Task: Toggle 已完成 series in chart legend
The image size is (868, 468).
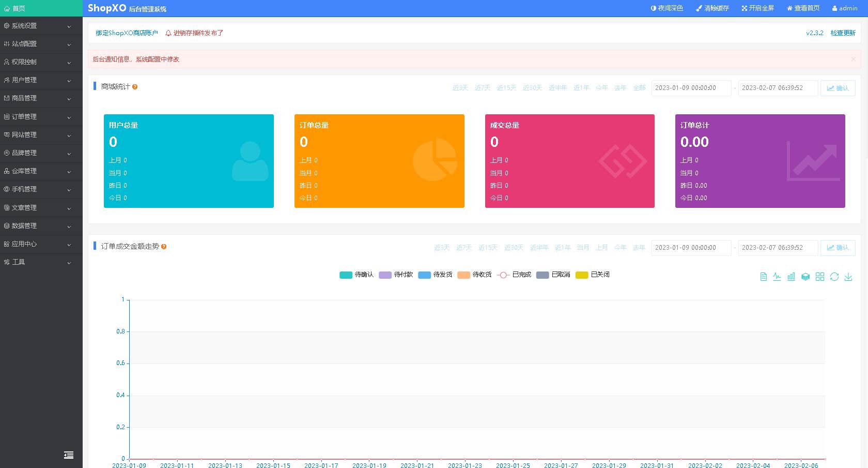Action: tap(514, 275)
